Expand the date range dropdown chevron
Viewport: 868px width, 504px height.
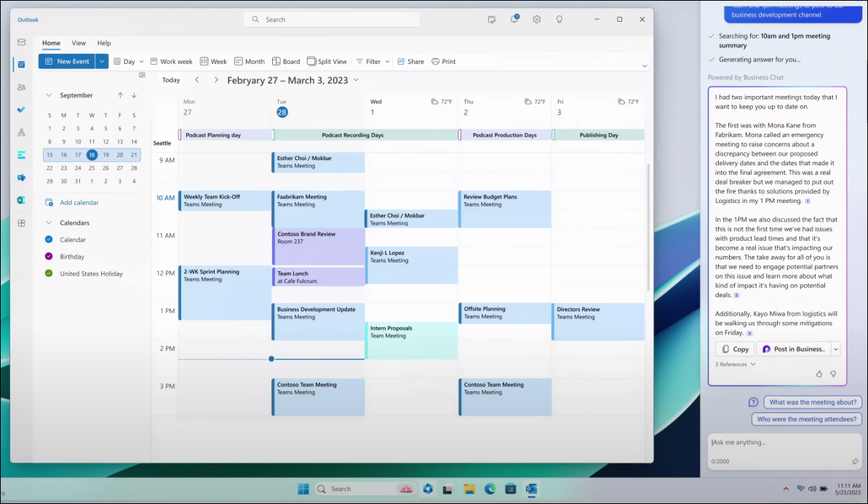tap(356, 80)
